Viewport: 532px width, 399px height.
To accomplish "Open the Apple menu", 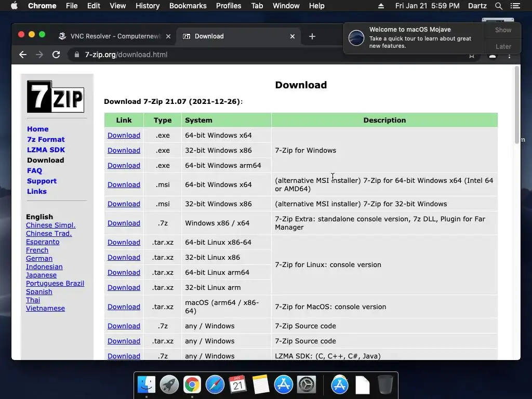I will click(x=14, y=6).
